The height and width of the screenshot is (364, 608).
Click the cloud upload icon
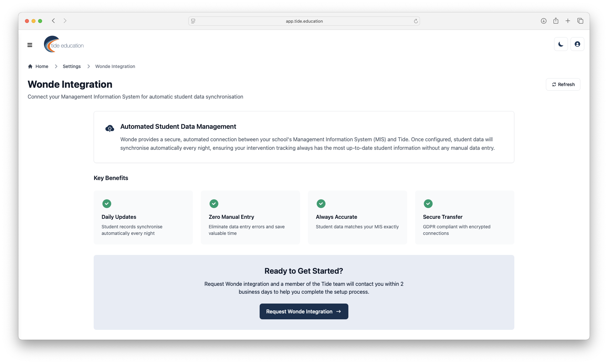pos(110,128)
